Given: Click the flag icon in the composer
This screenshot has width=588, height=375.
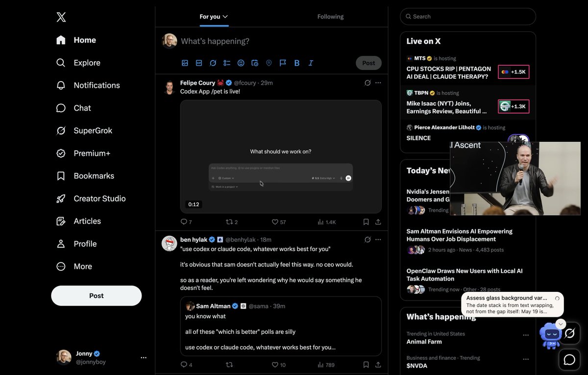Looking at the screenshot, I should click(283, 63).
